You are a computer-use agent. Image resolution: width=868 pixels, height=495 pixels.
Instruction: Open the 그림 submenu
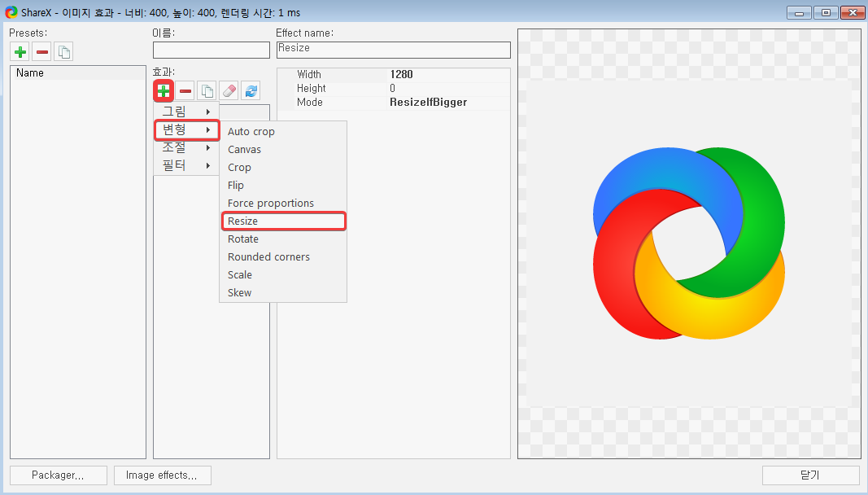pyautogui.click(x=186, y=112)
